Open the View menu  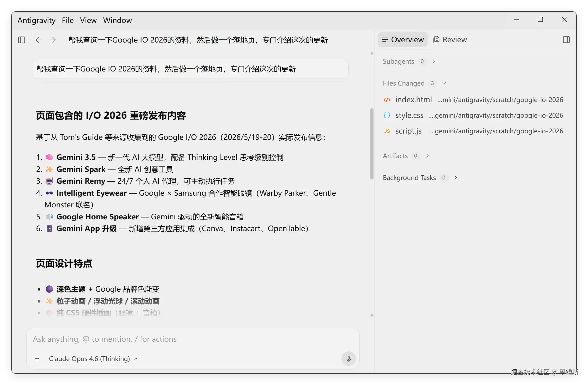coord(88,20)
